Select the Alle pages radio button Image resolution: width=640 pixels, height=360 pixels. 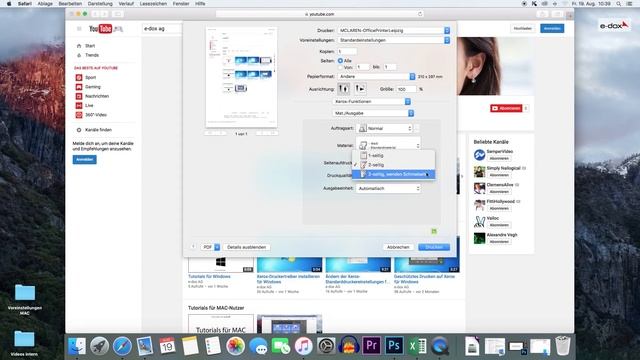(340, 60)
